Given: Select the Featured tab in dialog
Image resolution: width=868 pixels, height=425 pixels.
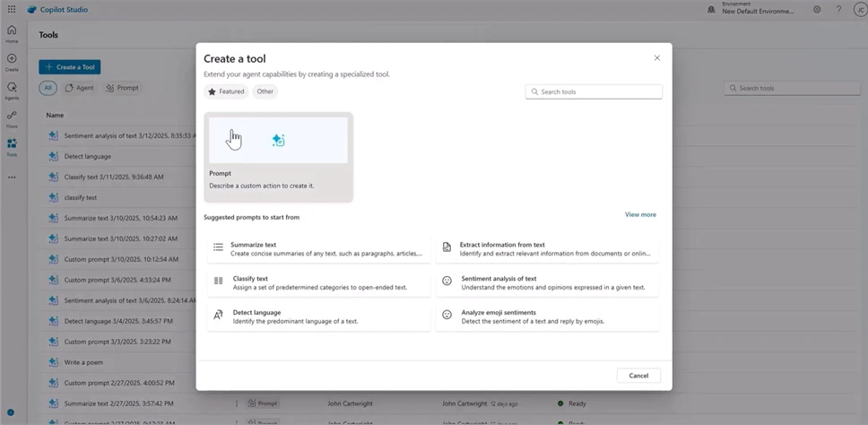Looking at the screenshot, I should tap(226, 91).
